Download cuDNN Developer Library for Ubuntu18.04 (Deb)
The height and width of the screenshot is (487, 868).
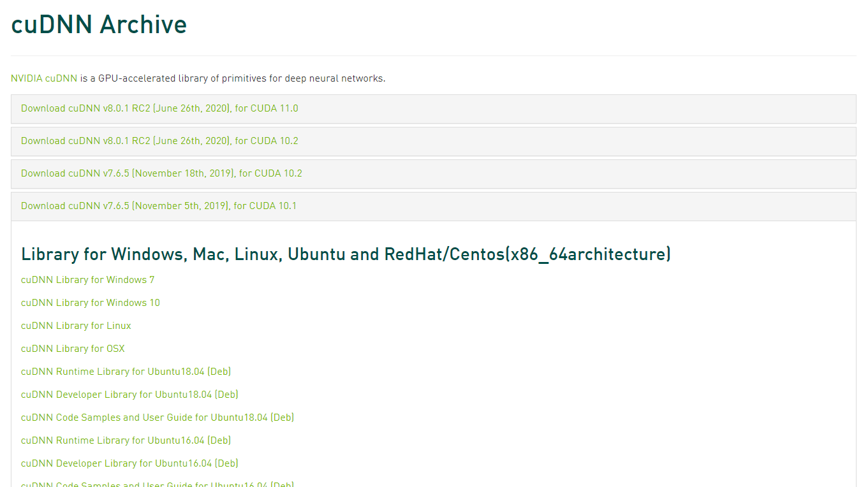coord(129,395)
